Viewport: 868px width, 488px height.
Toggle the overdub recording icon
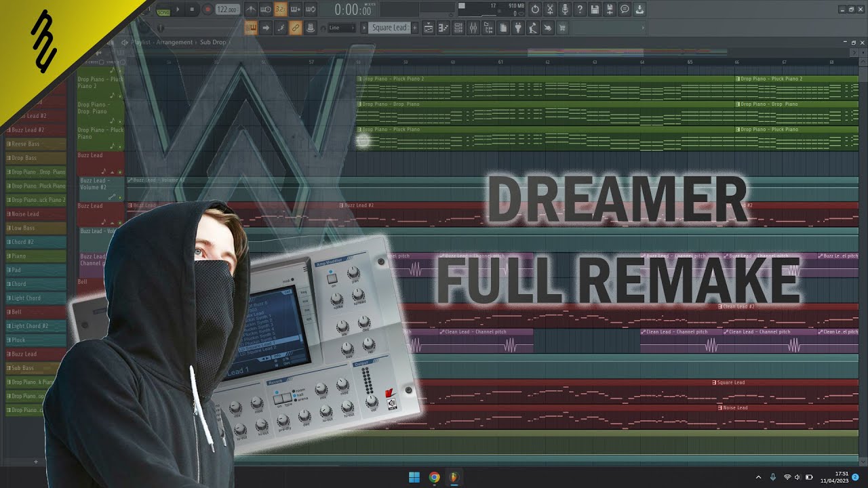(x=296, y=9)
